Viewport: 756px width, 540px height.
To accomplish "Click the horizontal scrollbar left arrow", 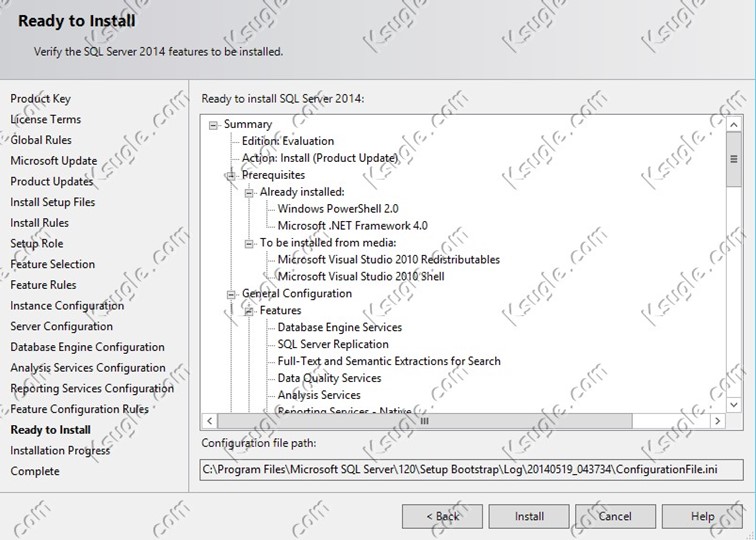I will point(209,421).
